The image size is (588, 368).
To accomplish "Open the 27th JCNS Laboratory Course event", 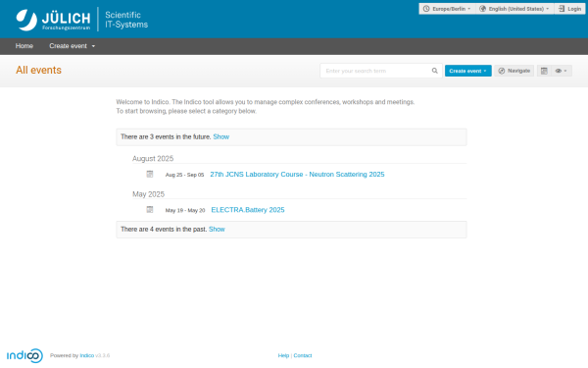I will [297, 175].
